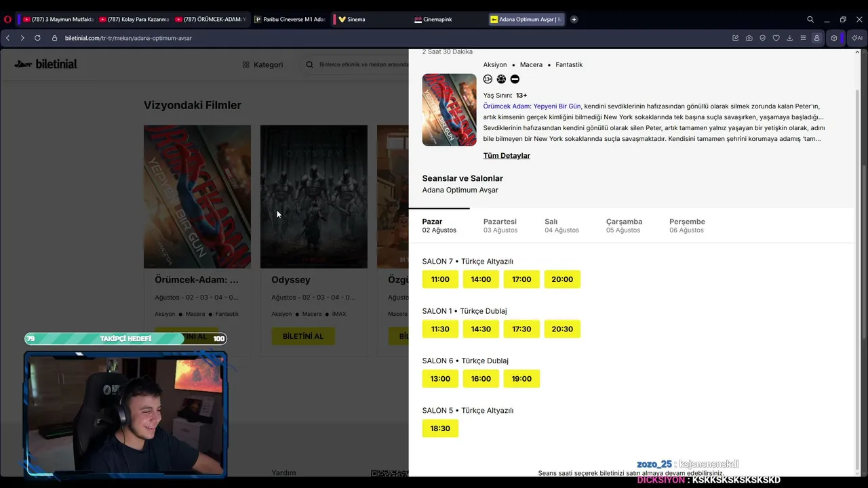Choose the 19:00 session in Salon 6
The height and width of the screenshot is (488, 868).
coord(521,379)
